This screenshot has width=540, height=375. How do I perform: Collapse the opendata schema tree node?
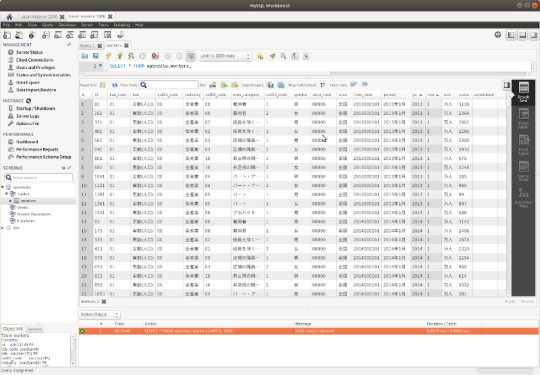pyautogui.click(x=3, y=187)
